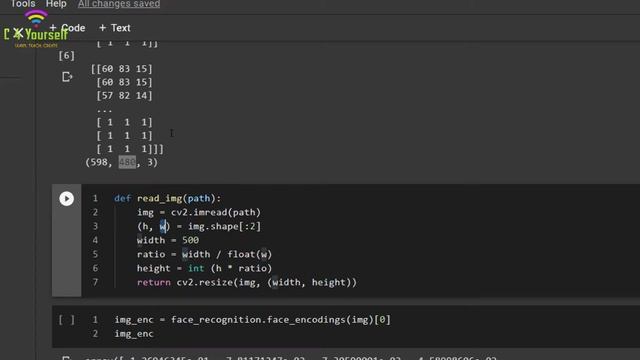Click the output toggle icon beside array output
The image size is (640, 360).
(67, 77)
